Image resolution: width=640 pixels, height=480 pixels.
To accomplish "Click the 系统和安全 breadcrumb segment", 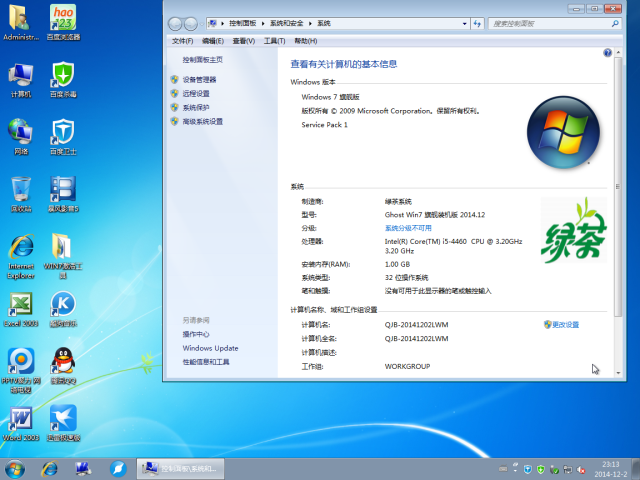I will (287, 24).
